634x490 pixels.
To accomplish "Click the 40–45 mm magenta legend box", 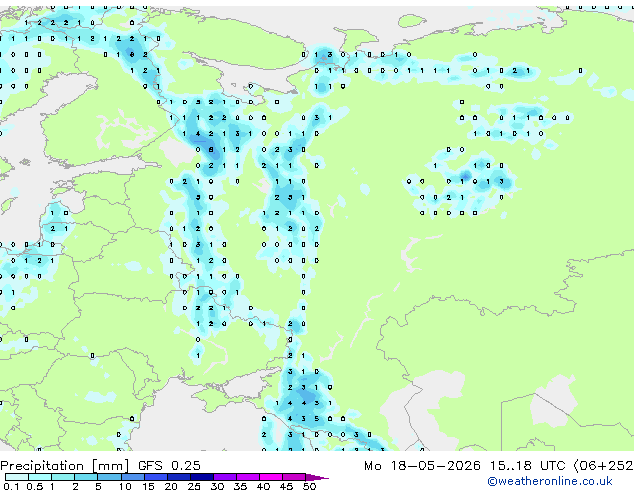I will [x=271, y=477].
